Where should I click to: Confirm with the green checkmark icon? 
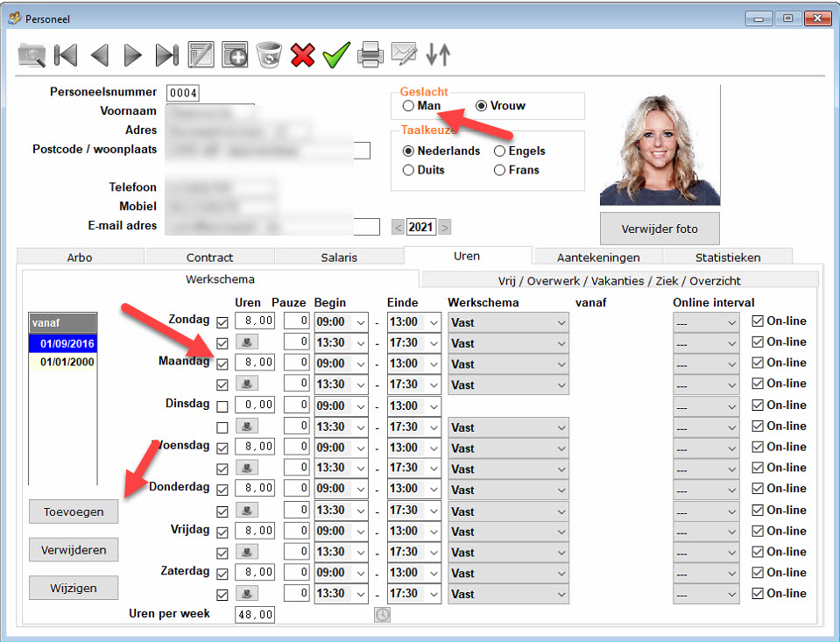335,55
